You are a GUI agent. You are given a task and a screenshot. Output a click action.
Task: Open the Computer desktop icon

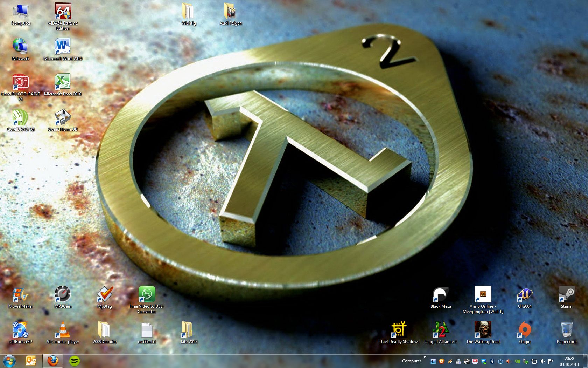tap(21, 14)
